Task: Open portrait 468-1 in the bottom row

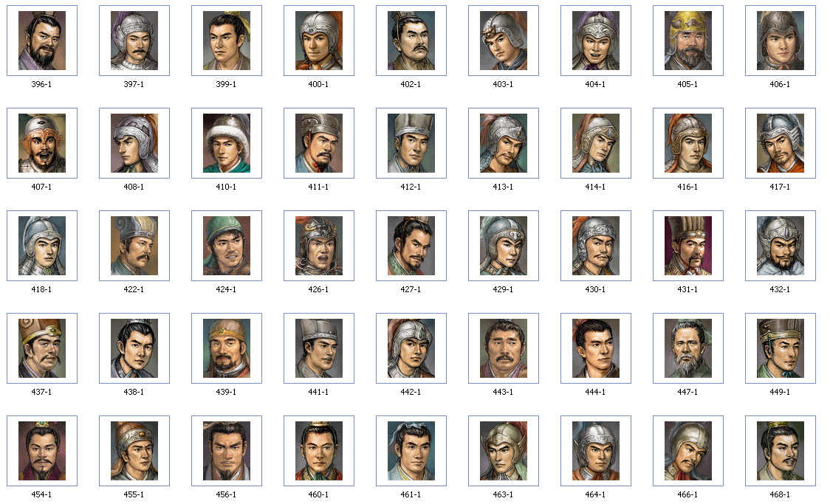Action: 781,451
